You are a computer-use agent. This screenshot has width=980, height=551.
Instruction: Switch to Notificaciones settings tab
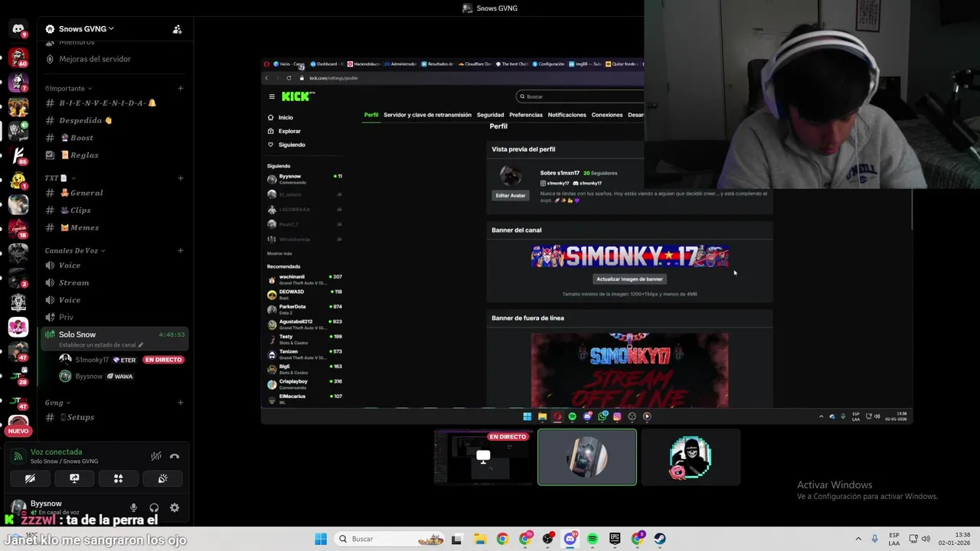[x=567, y=115]
